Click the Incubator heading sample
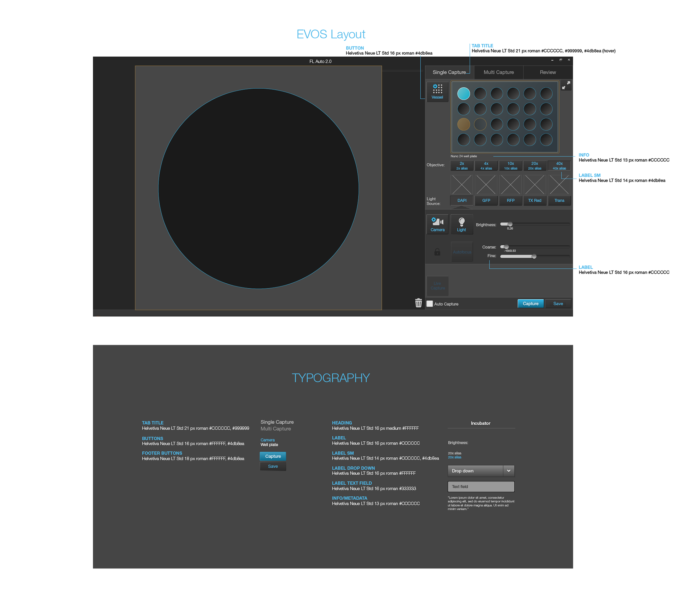Image resolution: width=682 pixels, height=616 pixels. tap(480, 423)
